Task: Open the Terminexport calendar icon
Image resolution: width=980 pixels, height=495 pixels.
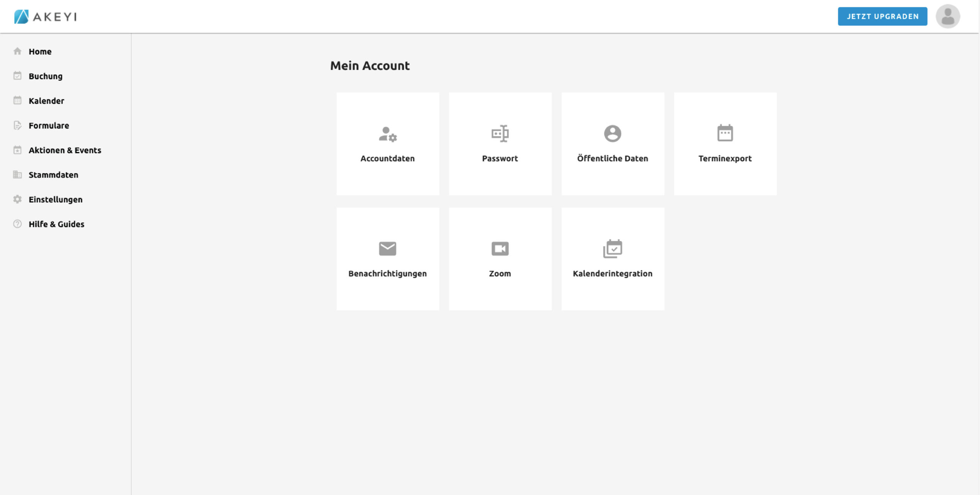Action: click(x=725, y=133)
